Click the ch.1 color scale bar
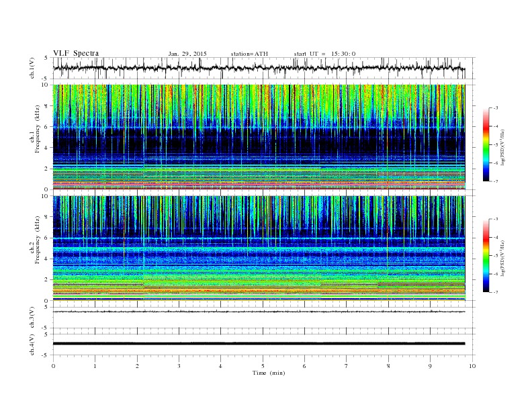532x411 pixels. pos(486,145)
